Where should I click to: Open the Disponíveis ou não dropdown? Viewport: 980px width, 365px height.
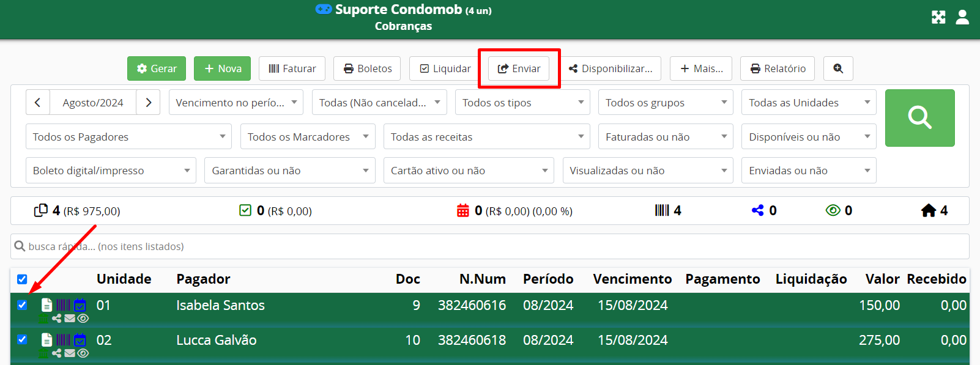809,137
